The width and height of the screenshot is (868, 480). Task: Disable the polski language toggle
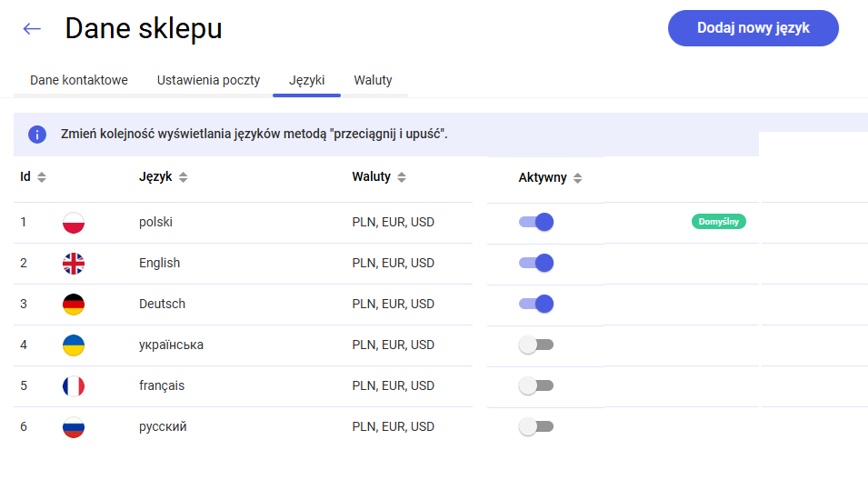[536, 222]
